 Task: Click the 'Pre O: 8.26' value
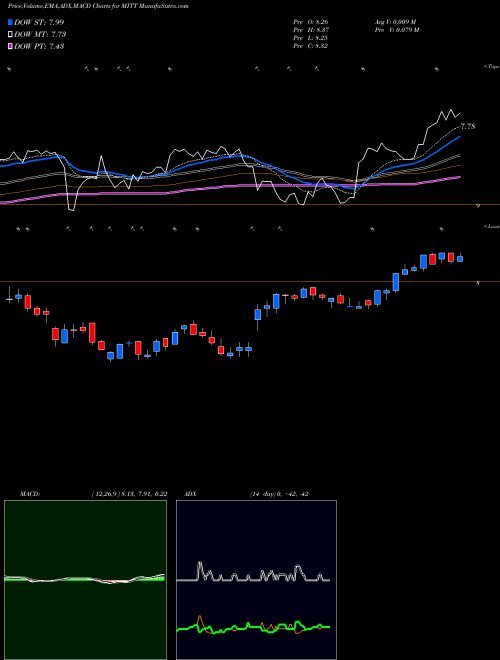[x=311, y=22]
